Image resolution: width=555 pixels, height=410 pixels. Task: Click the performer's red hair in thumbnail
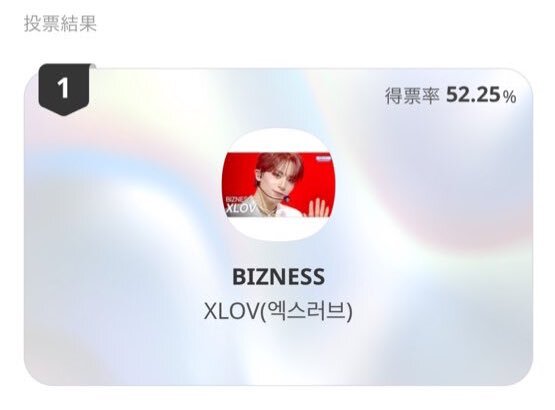[278, 161]
